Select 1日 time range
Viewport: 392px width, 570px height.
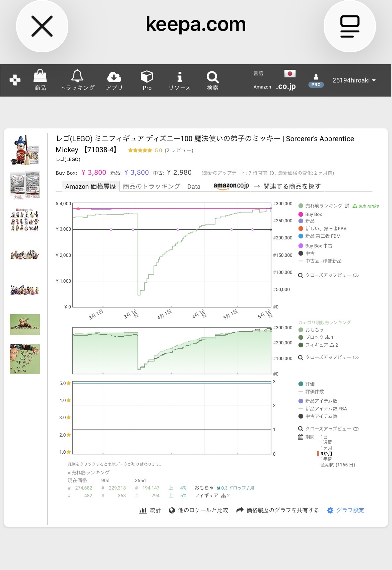(x=324, y=437)
